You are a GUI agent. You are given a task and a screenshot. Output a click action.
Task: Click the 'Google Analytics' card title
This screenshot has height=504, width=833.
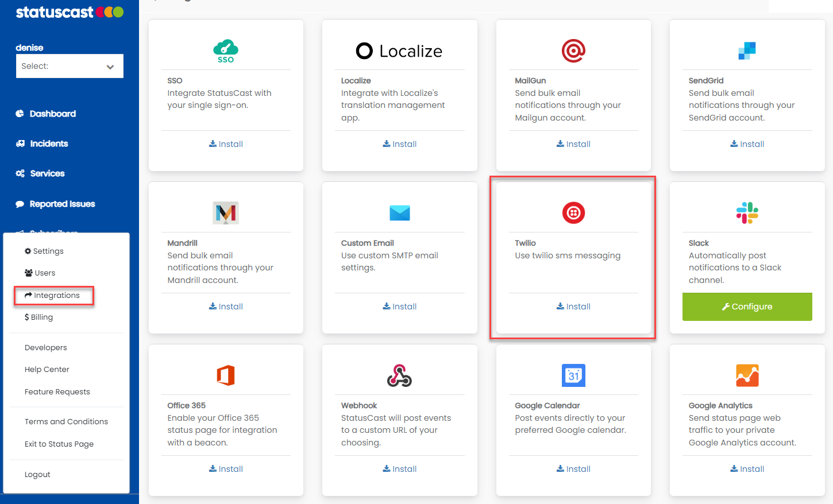point(720,405)
